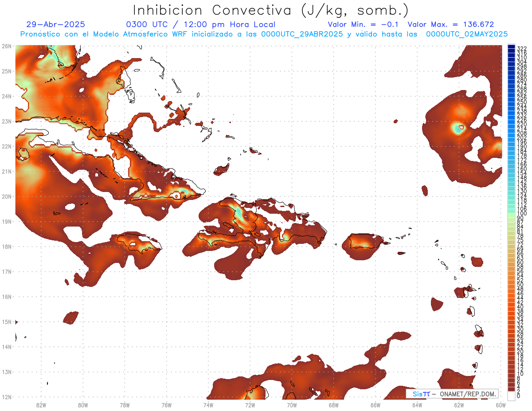
Task: Click the 'Valor Max. = 136.672' text
Action: point(450,24)
